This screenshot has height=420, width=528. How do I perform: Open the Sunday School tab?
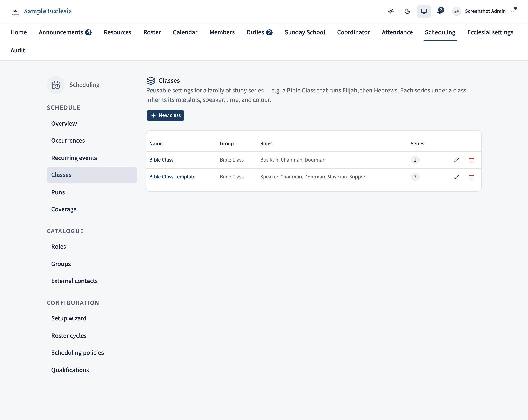[305, 32]
